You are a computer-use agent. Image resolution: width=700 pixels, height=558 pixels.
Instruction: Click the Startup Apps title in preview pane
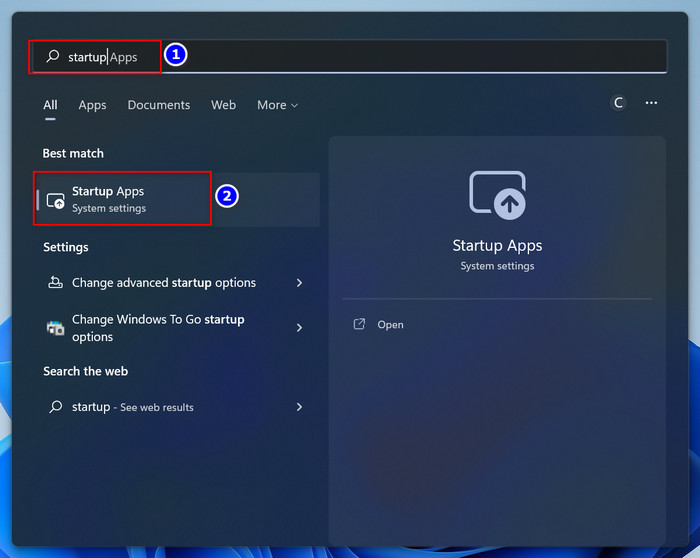497,246
